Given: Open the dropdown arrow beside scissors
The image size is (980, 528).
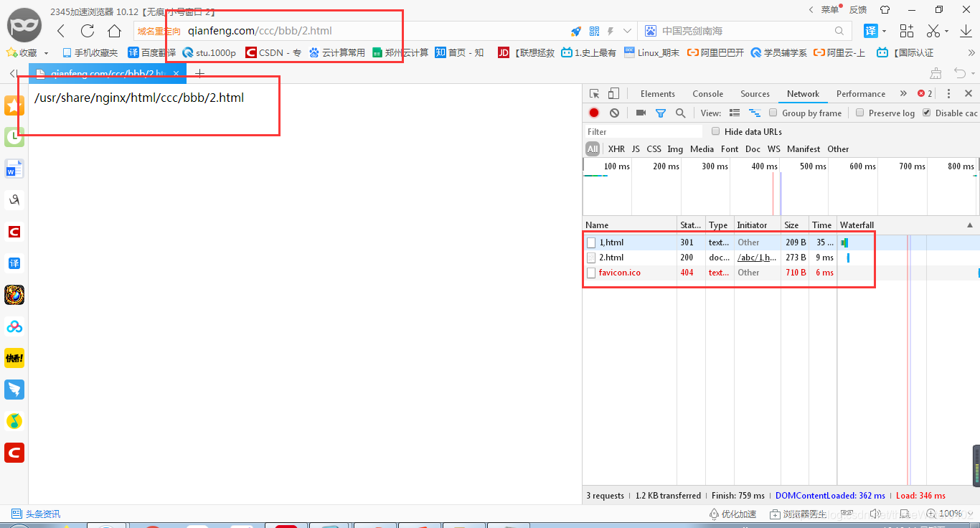Looking at the screenshot, I should 947,31.
